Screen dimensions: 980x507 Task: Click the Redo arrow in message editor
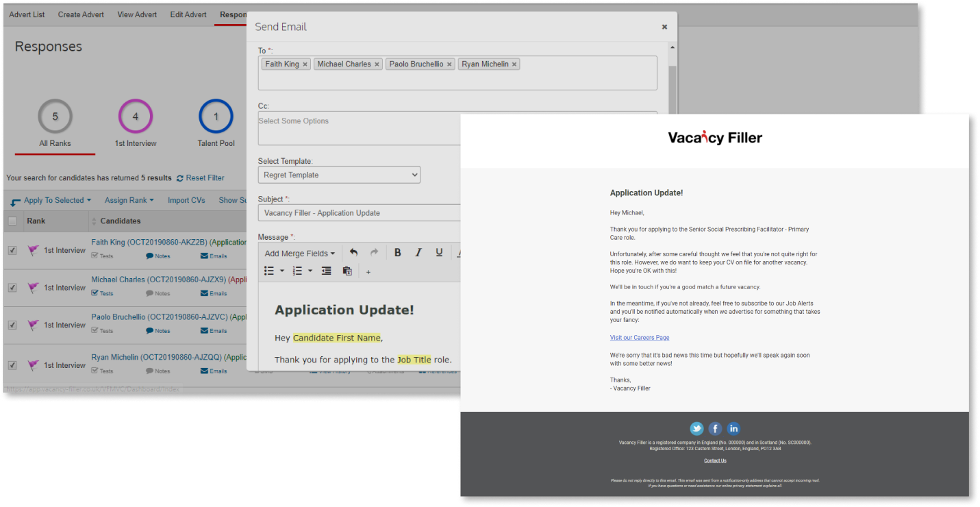coord(375,253)
